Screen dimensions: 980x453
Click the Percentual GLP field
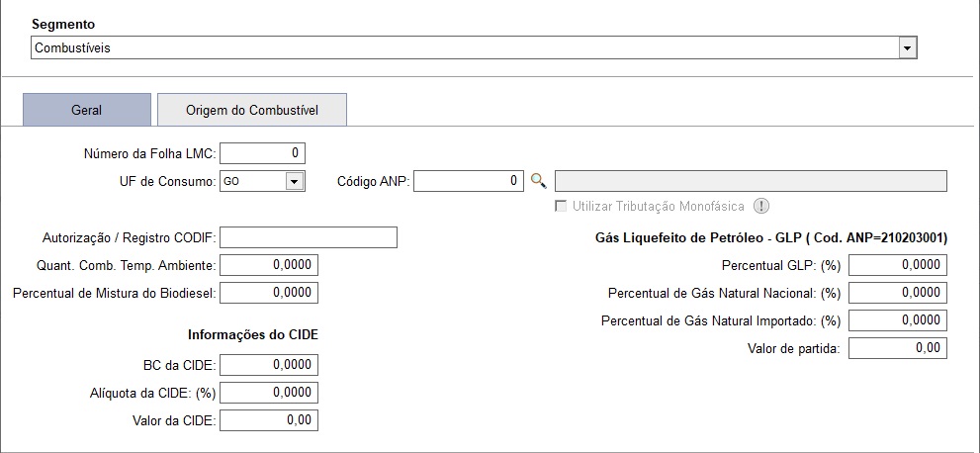898,265
